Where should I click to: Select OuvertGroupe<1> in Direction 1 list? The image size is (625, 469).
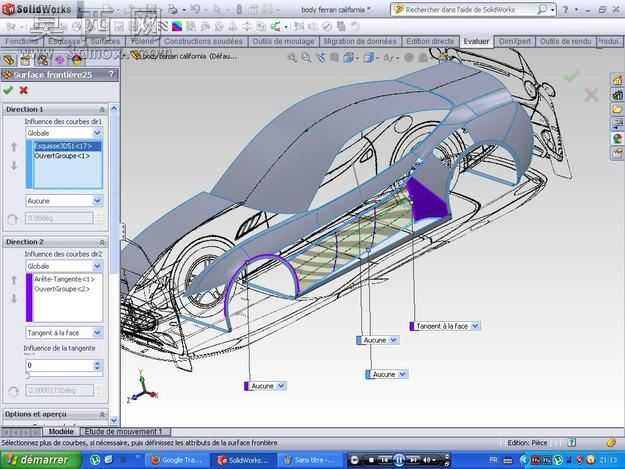[62, 156]
